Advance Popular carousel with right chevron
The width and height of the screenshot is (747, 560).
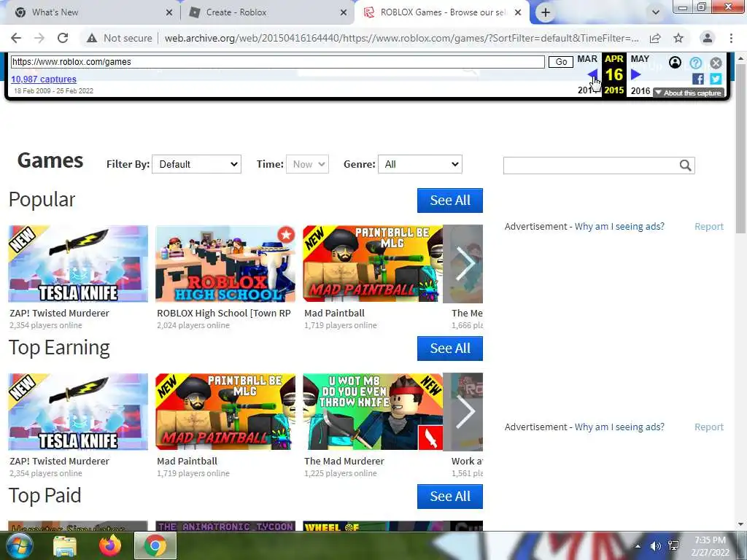pos(463,264)
